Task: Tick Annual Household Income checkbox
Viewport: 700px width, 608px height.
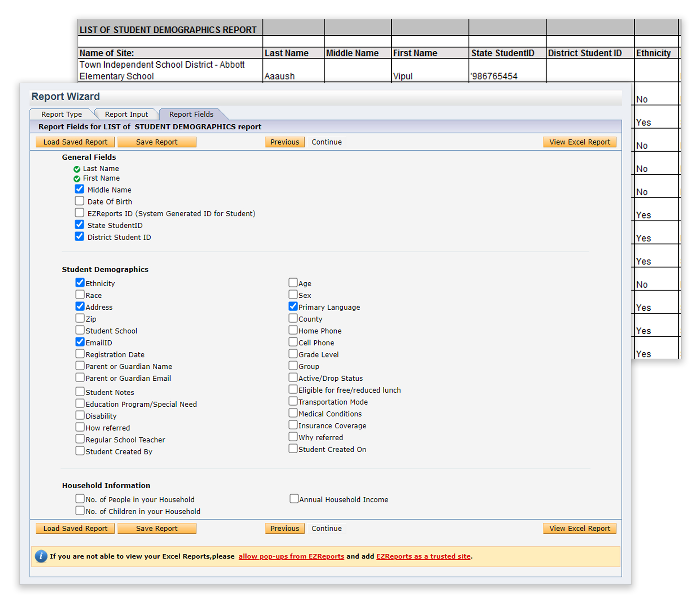Action: pos(294,499)
